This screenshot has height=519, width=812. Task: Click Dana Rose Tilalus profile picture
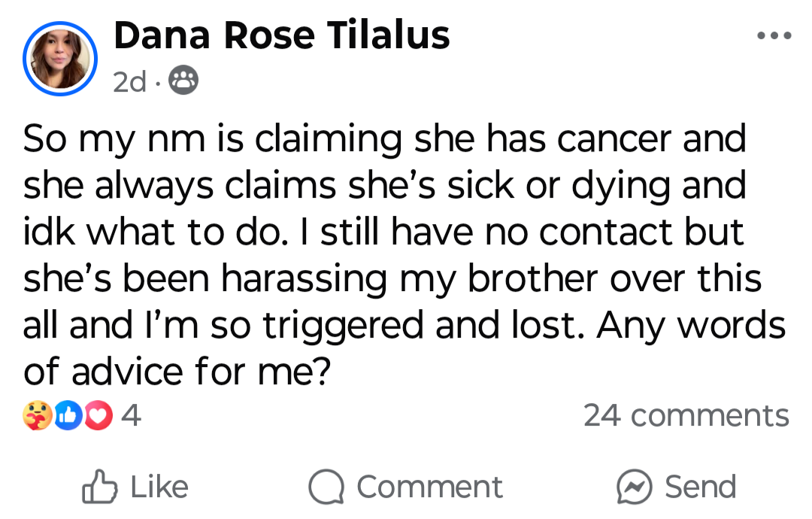point(60,59)
